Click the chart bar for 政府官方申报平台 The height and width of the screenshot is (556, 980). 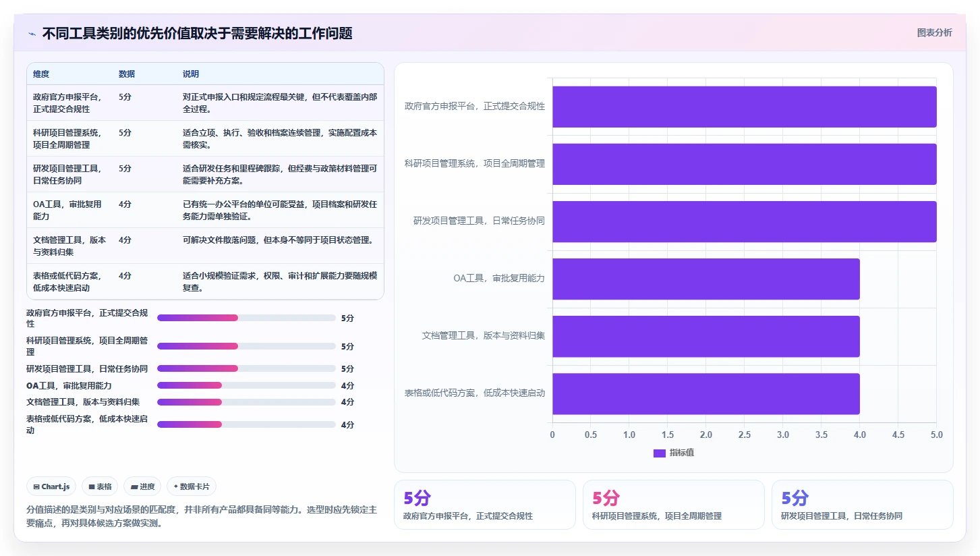point(745,107)
